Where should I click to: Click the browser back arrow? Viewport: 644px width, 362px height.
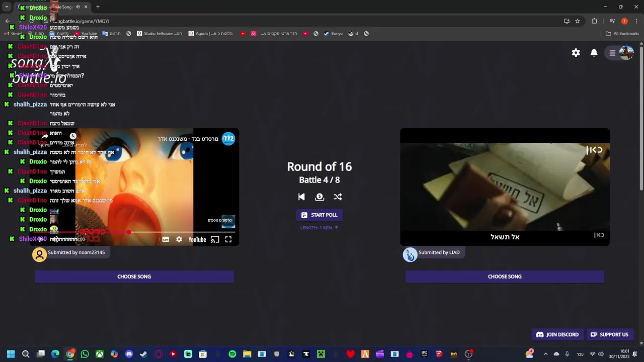[x=7, y=21]
